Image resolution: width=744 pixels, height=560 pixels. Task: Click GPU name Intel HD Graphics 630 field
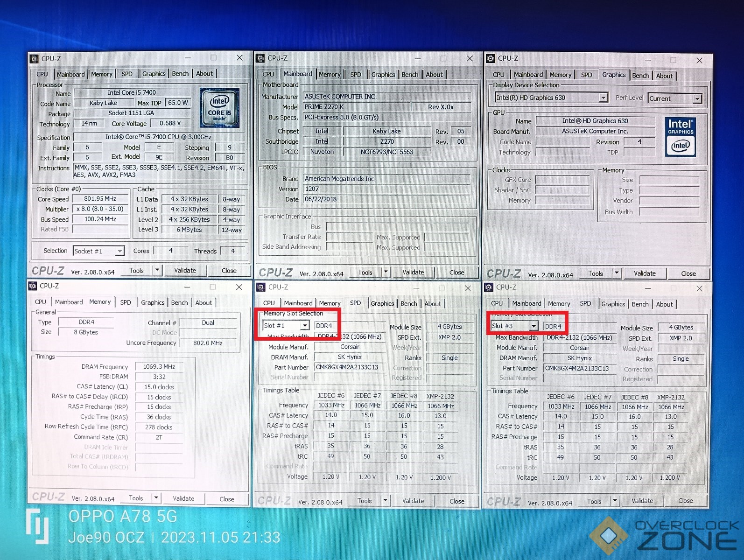pos(595,121)
